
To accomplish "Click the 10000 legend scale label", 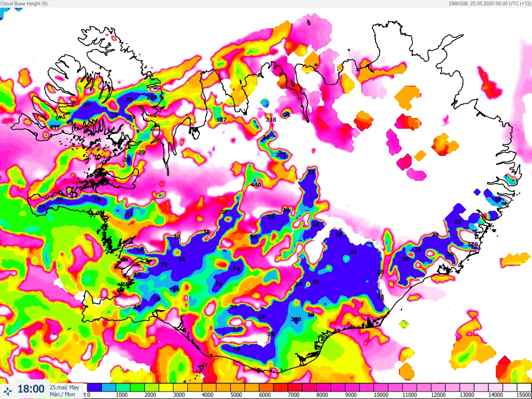I will pyautogui.click(x=381, y=395).
